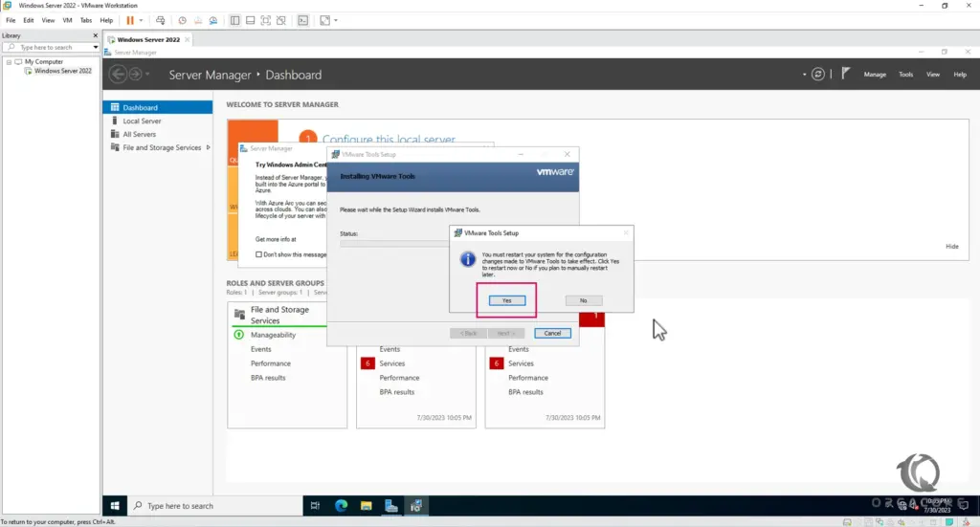
Task: Open the Server Manager Help menu
Action: click(960, 75)
